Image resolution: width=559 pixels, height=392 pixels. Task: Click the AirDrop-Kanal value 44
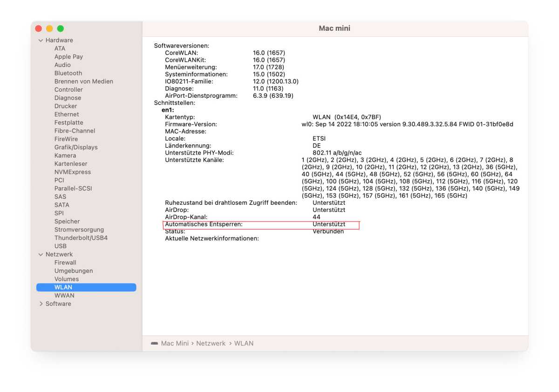tap(316, 217)
